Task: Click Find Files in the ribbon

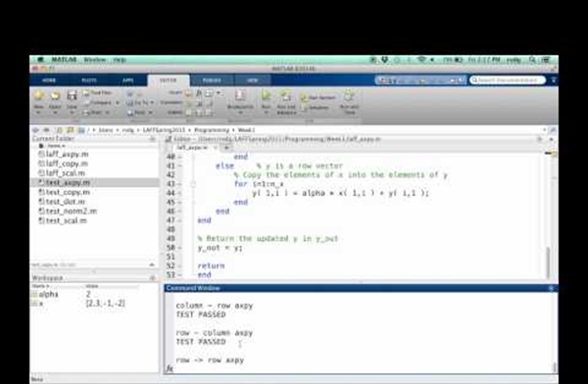Action: [97, 93]
